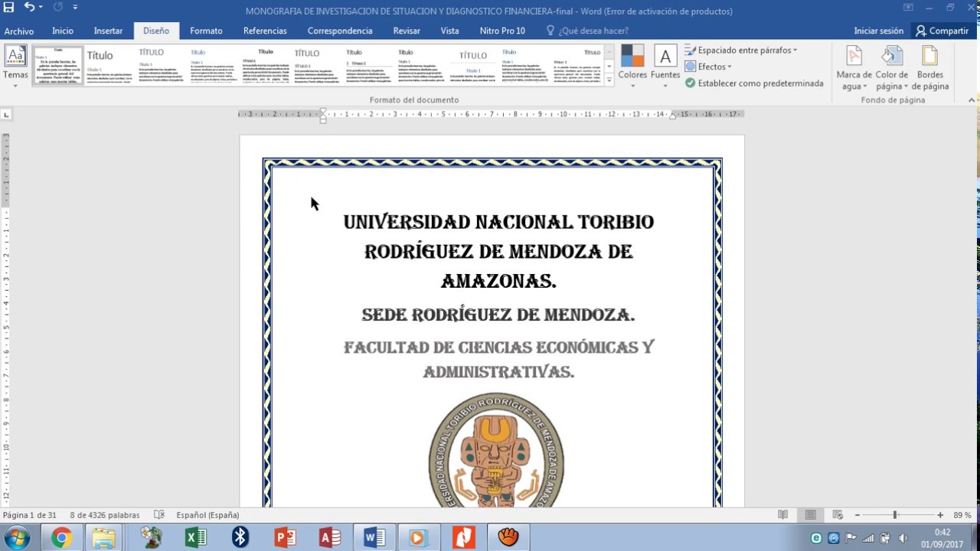
Task: Click 'Página 1 de 31' in status bar
Action: coord(30,515)
